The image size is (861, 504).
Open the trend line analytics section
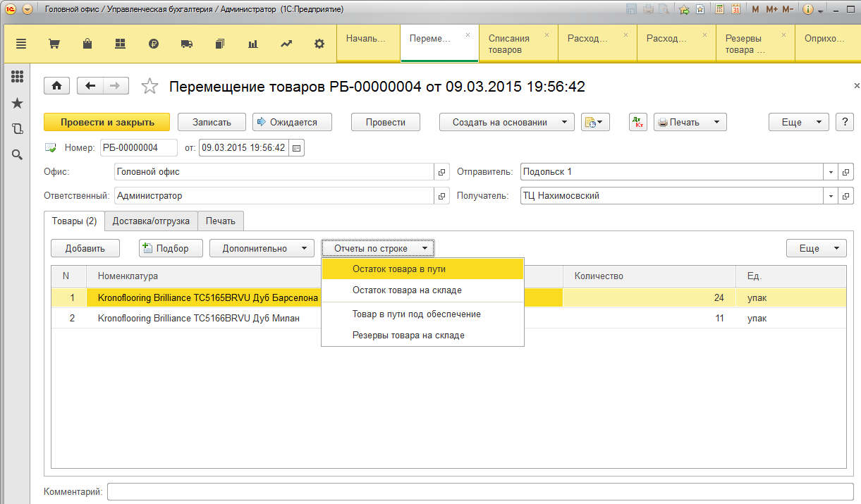pyautogui.click(x=286, y=44)
